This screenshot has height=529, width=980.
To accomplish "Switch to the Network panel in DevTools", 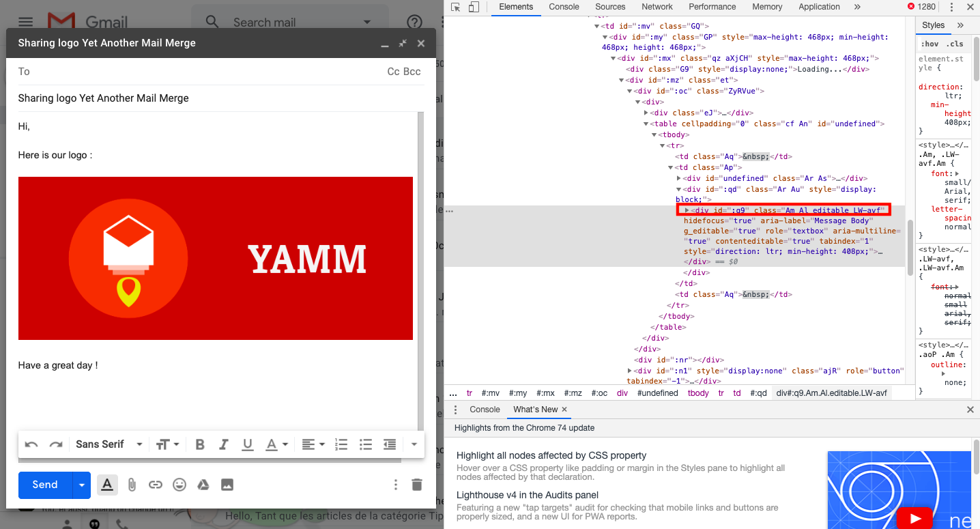I will pos(657,7).
